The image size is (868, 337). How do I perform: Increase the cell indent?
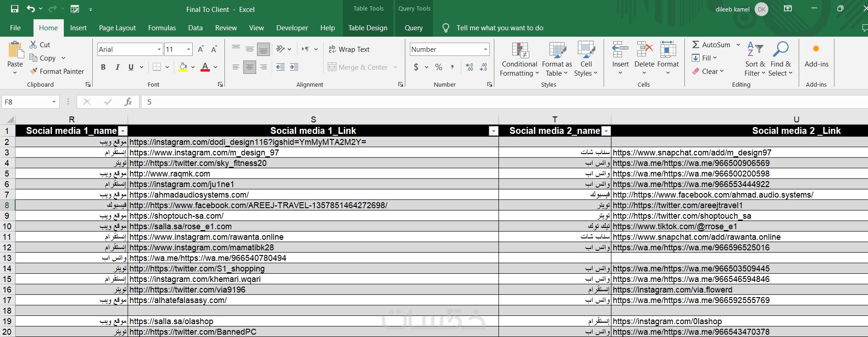(294, 67)
